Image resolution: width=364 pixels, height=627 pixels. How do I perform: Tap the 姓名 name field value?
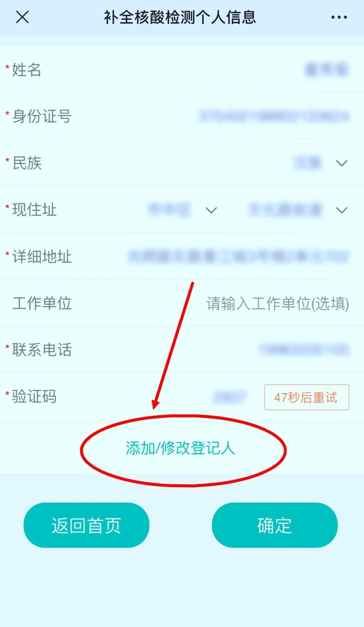click(x=327, y=70)
